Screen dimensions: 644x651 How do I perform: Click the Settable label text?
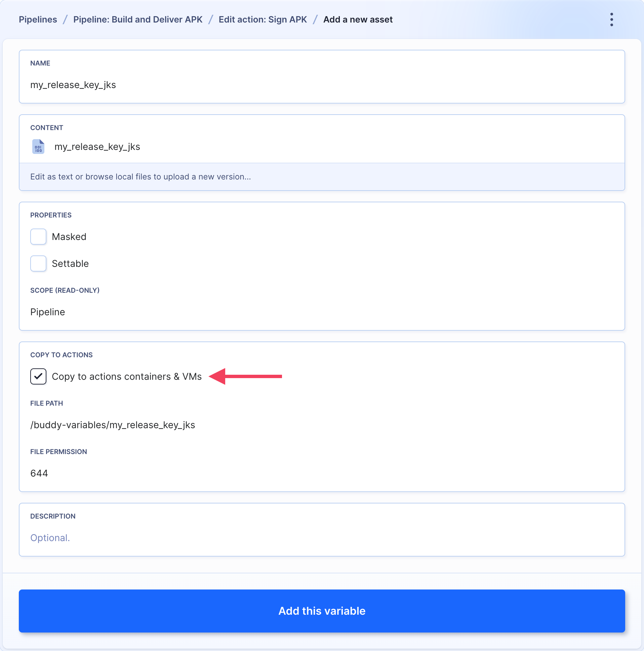pos(70,263)
